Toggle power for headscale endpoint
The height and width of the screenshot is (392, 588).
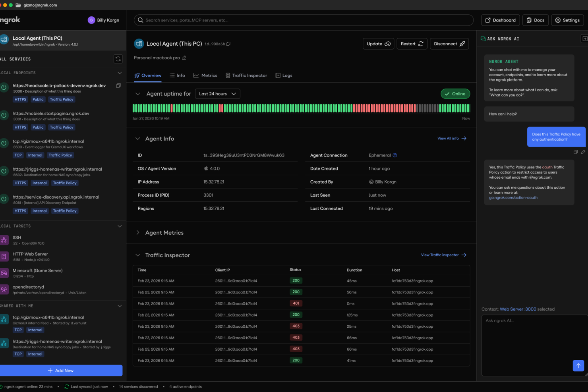pos(4,87)
